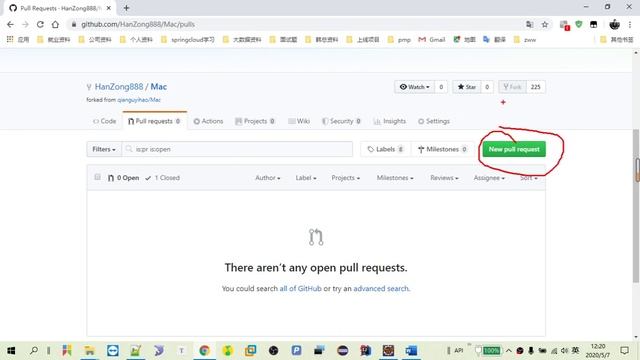Screen dimensions: 640x360
Task: Open the Security tab
Action: 342,121
